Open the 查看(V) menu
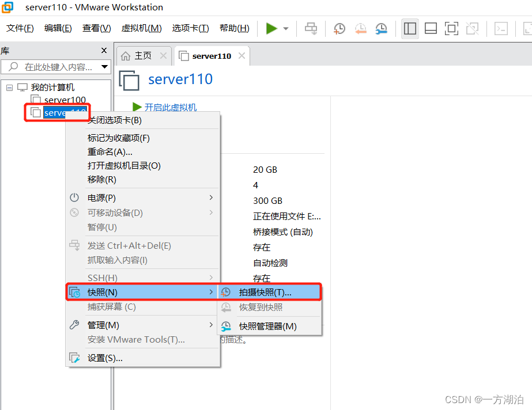The image size is (532, 410). [97, 28]
